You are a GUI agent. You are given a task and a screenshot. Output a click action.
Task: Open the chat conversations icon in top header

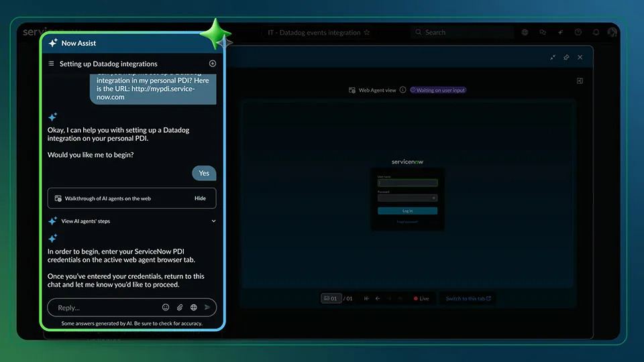click(x=543, y=32)
